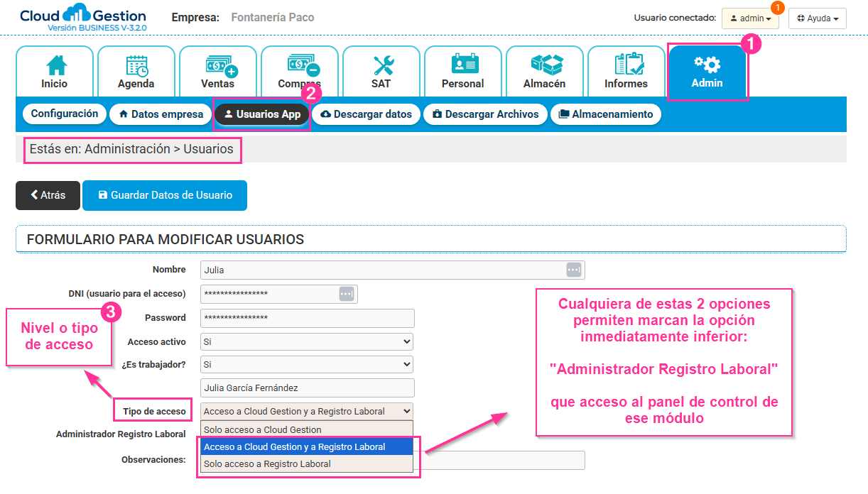868x494 pixels.
Task: Choose 'Acceso a Cloud Gestion y a Registro Laboral' list option
Action: pyautogui.click(x=306, y=447)
